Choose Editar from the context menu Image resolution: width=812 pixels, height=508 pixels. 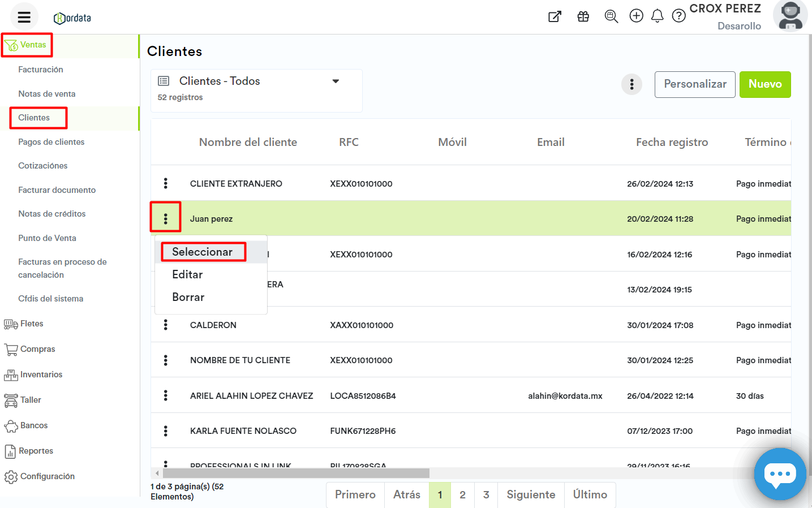(x=187, y=274)
